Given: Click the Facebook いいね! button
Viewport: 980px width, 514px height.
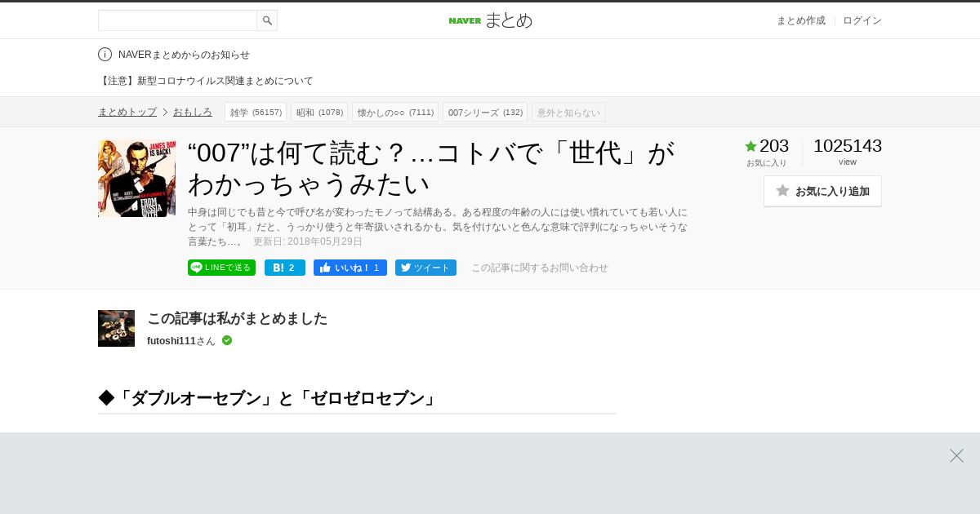Looking at the screenshot, I should click(350, 268).
